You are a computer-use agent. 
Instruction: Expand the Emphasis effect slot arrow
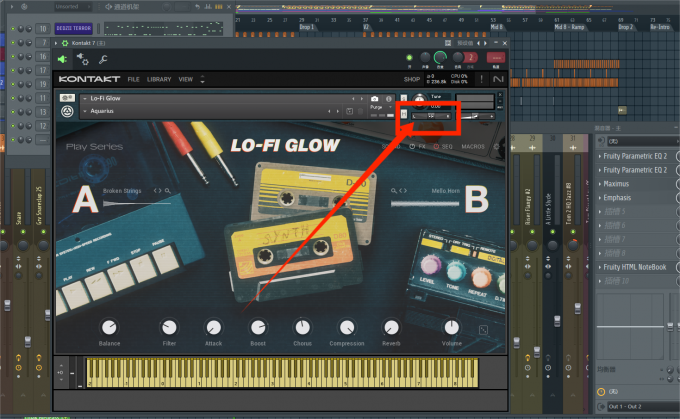point(600,198)
